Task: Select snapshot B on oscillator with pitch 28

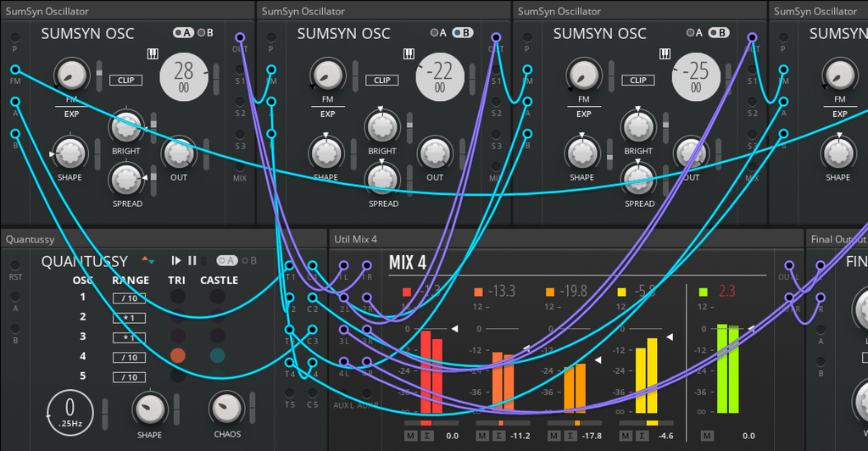Action: 205,33
